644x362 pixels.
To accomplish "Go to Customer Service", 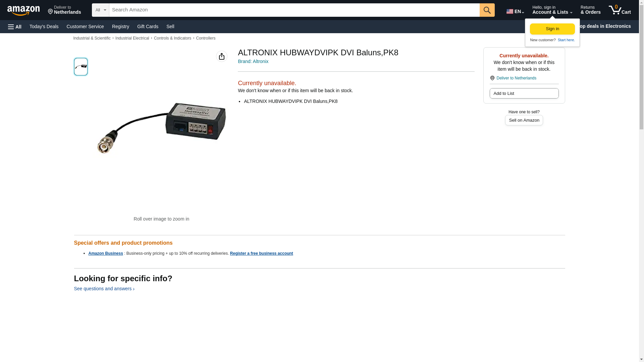I will click(85, 26).
